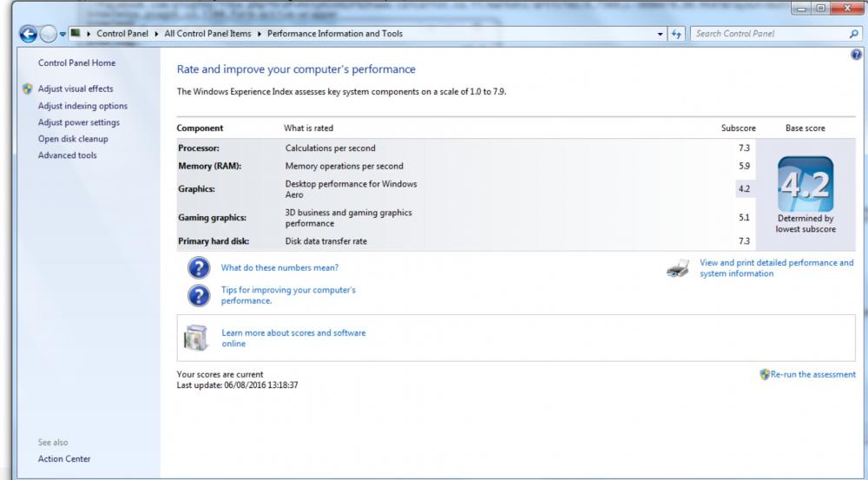Launch Open disk cleanup

[73, 139]
